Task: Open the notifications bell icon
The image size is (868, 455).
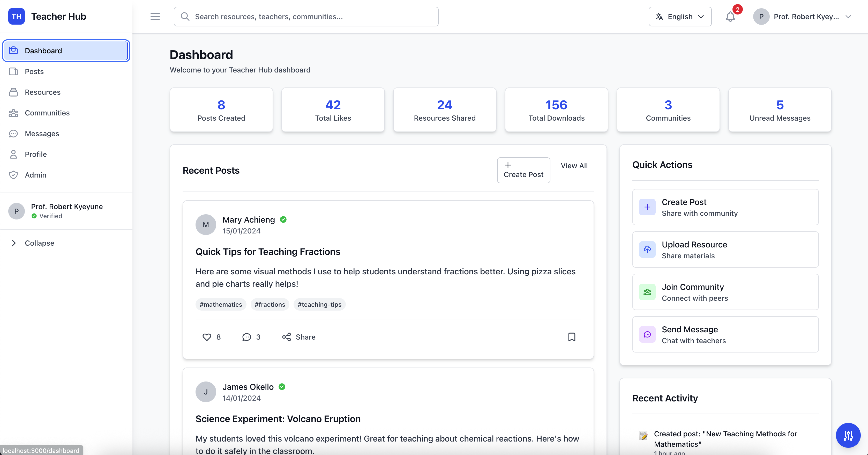Action: point(730,17)
